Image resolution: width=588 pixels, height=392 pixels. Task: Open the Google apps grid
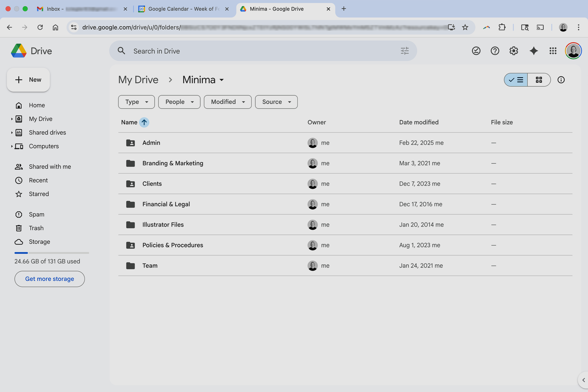(553, 51)
